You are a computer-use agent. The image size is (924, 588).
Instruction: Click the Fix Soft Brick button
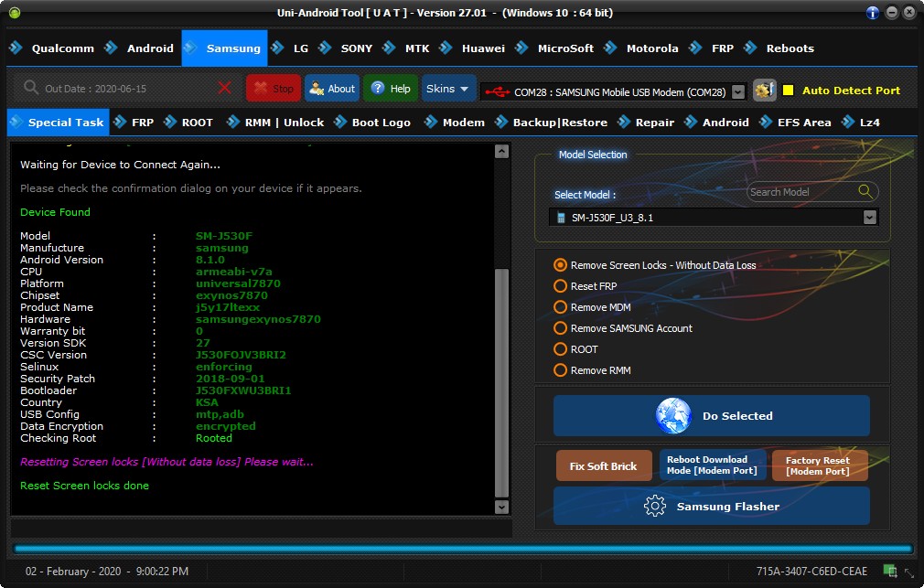tap(603, 466)
